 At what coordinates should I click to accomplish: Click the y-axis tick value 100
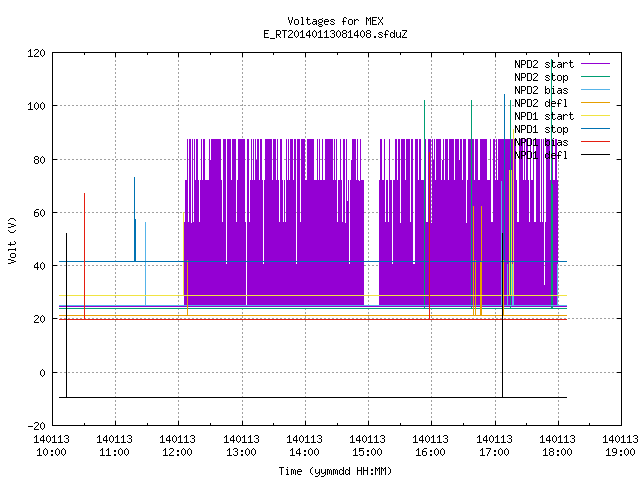36,107
